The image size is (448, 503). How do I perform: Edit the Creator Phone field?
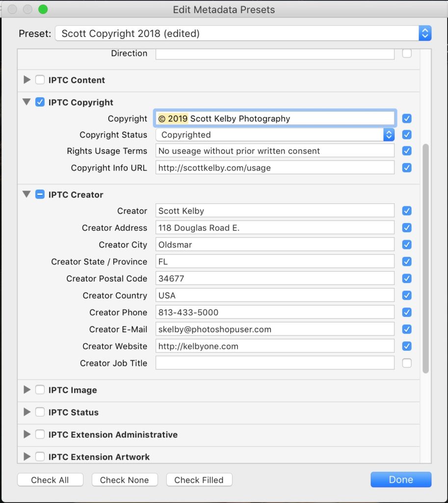275,312
